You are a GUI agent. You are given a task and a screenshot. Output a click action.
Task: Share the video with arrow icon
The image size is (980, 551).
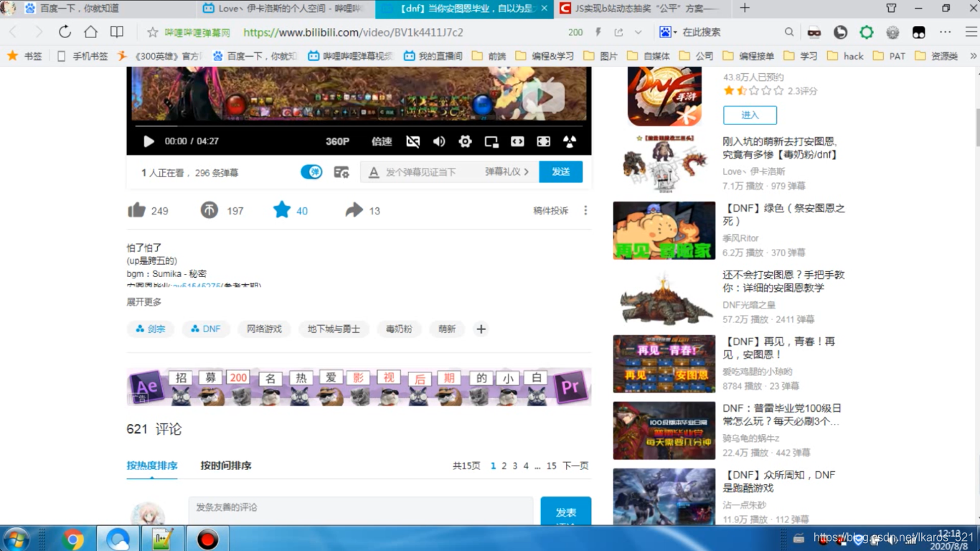click(x=354, y=210)
